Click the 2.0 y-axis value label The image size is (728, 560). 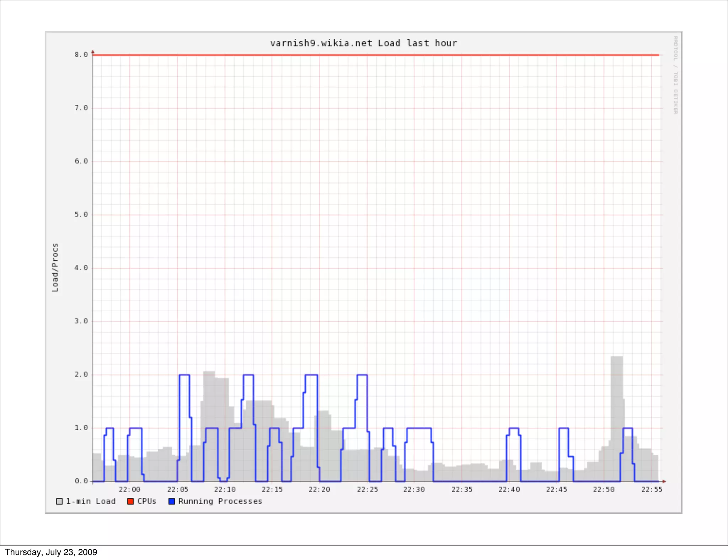[81, 375]
